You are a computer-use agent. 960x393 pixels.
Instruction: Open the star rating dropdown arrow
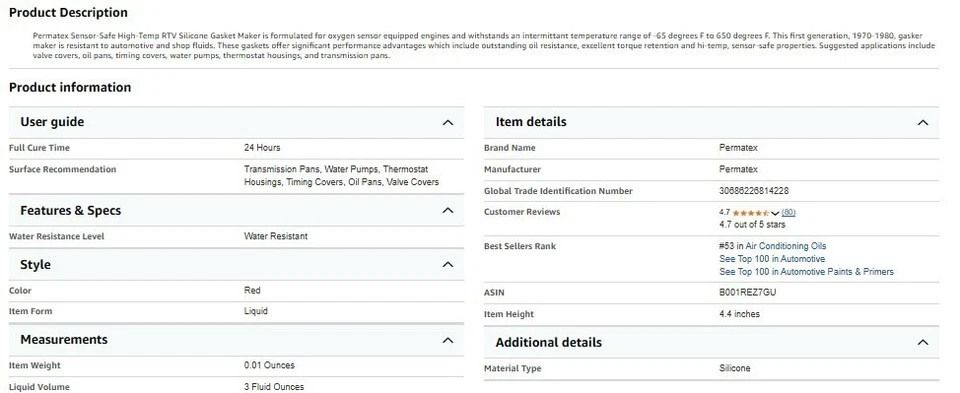pos(775,213)
